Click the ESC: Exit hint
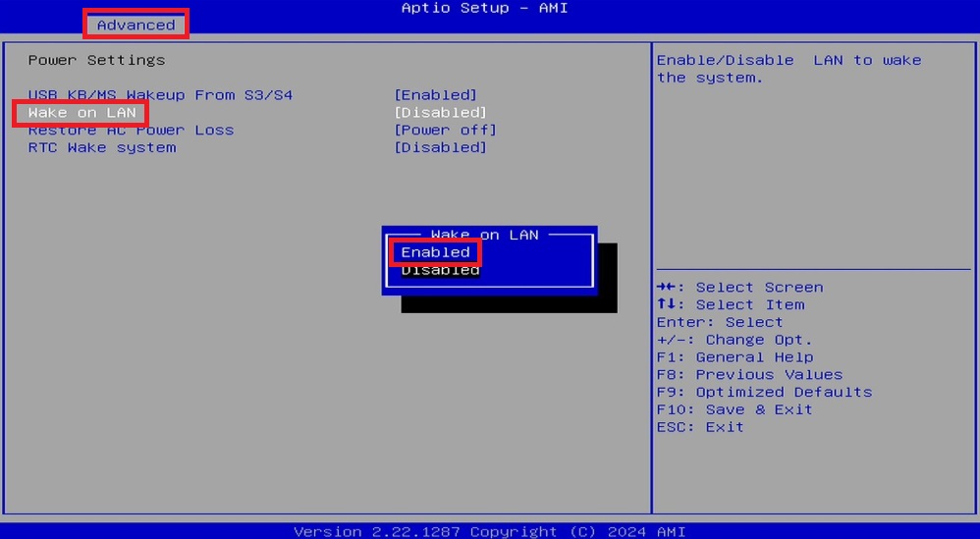 [x=700, y=427]
